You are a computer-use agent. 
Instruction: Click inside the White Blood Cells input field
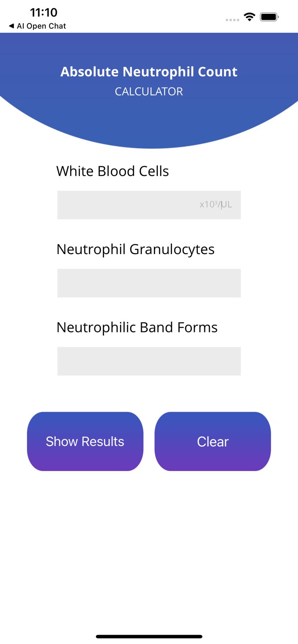pos(149,205)
